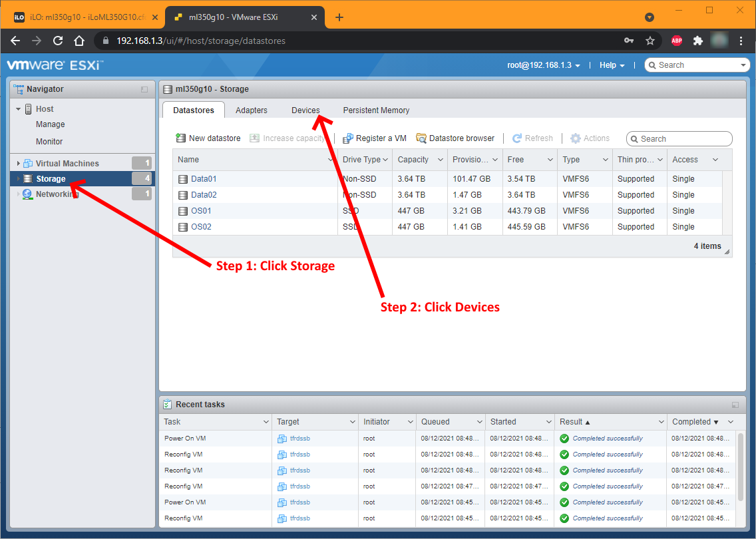Open the root@192.168.1.3 user dropdown
This screenshot has height=539, width=756.
pyautogui.click(x=543, y=65)
